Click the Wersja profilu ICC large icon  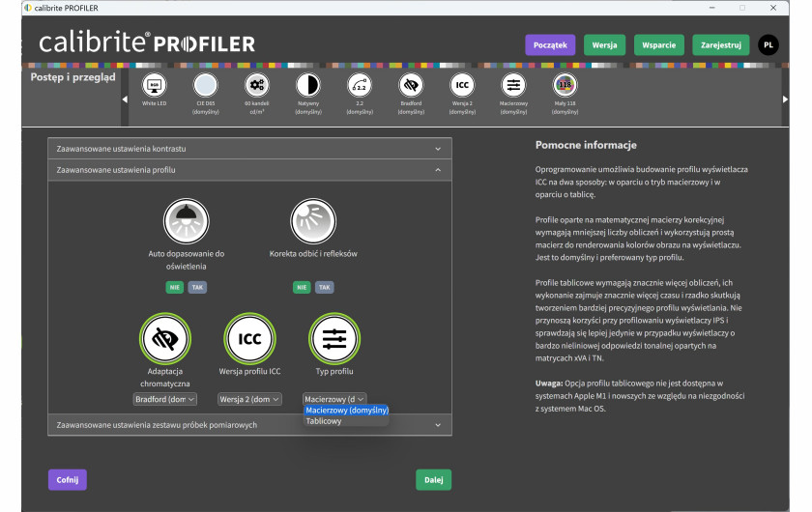(249, 338)
